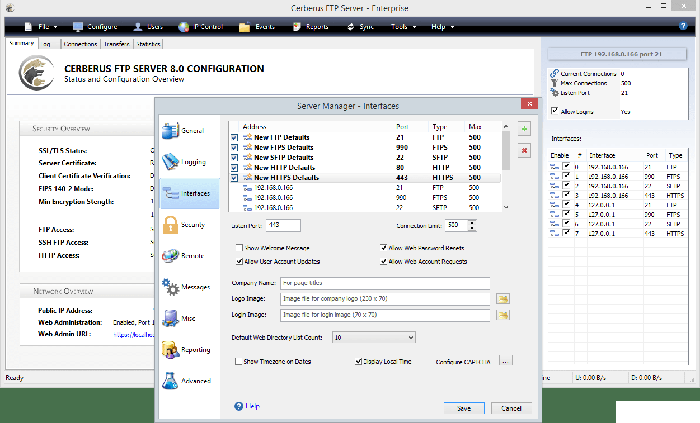Image resolution: width=700 pixels, height=423 pixels.
Task: Toggle Allow Web Password Resets checkbox
Action: tap(383, 248)
